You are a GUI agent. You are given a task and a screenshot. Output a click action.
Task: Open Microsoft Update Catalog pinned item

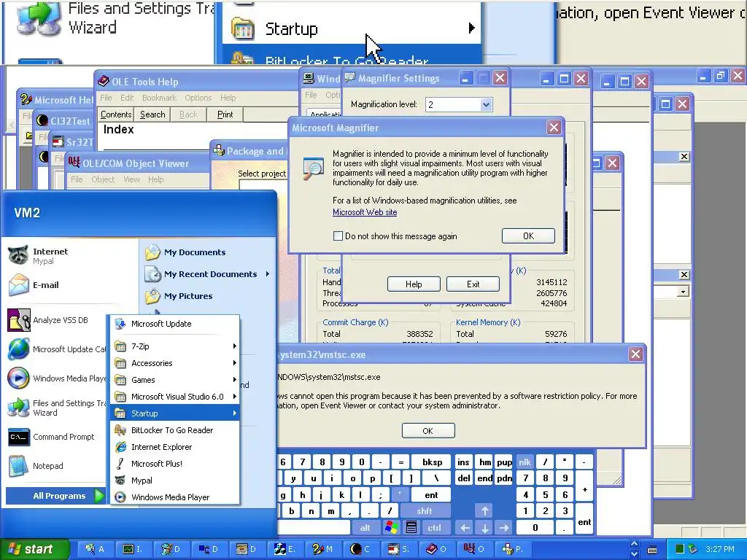point(57,349)
